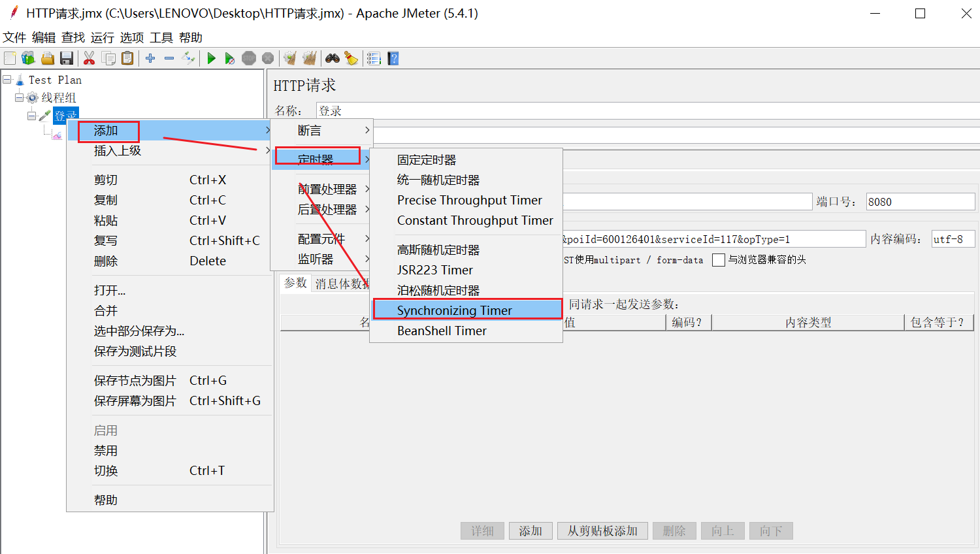Click the Shutdown round X toolbar icon
The width and height of the screenshot is (980, 554).
coord(268,58)
